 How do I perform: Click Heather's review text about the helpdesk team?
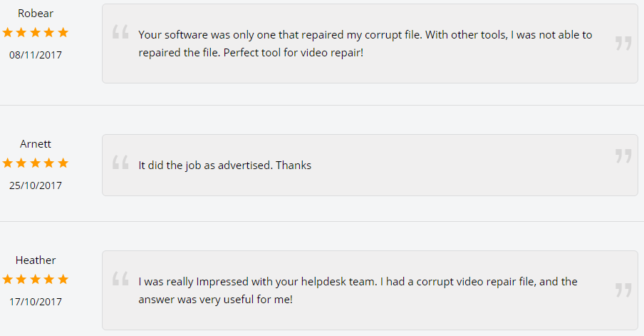(358, 290)
